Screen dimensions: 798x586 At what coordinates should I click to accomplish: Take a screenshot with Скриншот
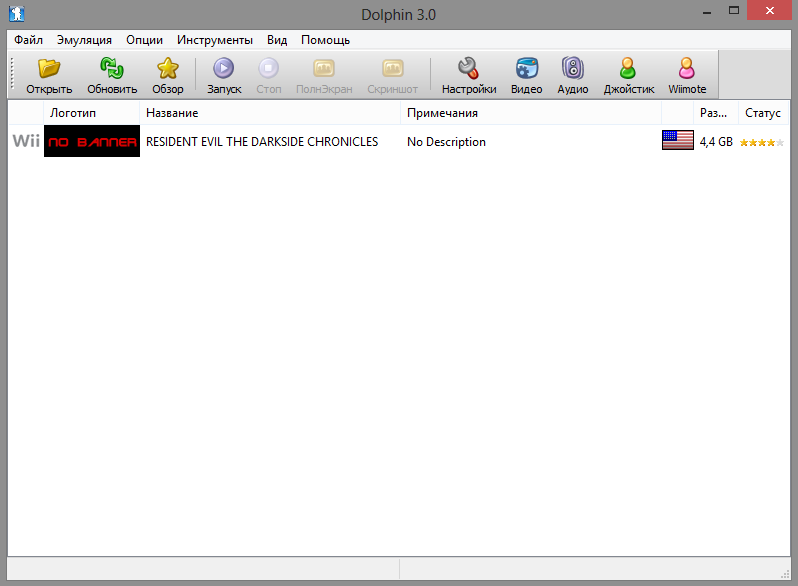coord(392,75)
